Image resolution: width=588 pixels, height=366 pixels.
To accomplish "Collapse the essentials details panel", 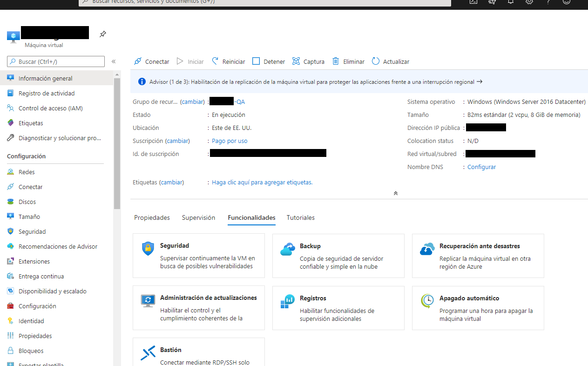I will 395,193.
